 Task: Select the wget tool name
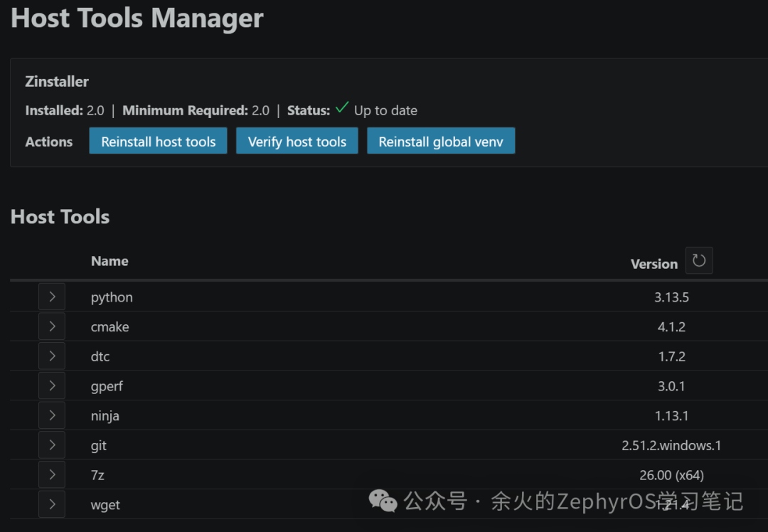(x=105, y=505)
